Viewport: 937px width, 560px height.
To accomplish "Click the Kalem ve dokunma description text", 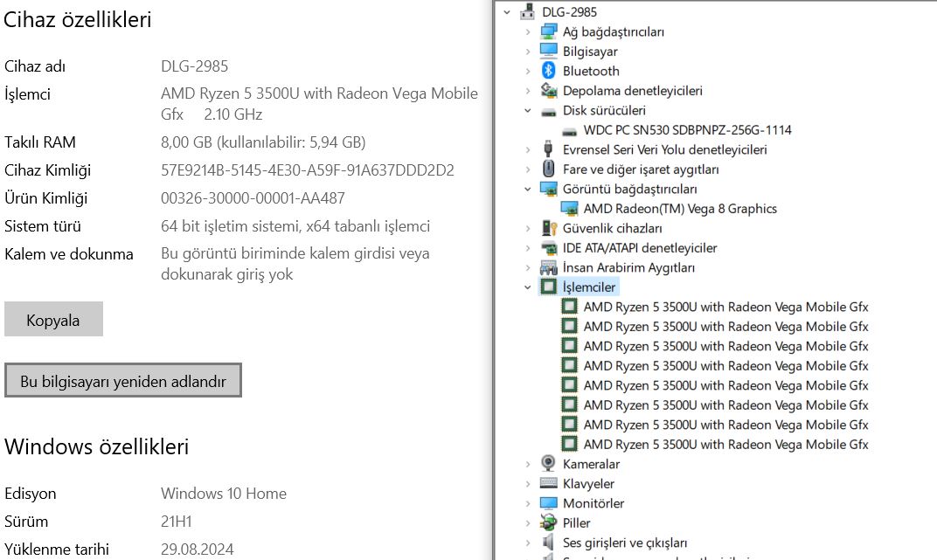I will (295, 264).
